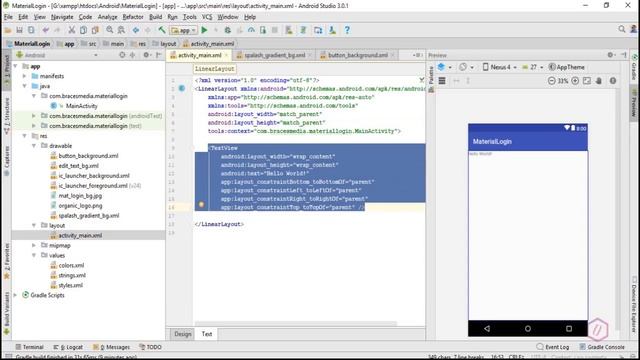Click the intention lightbulb in the gutter
Image resolution: width=640 pixels, height=360 pixels.
pyautogui.click(x=201, y=204)
